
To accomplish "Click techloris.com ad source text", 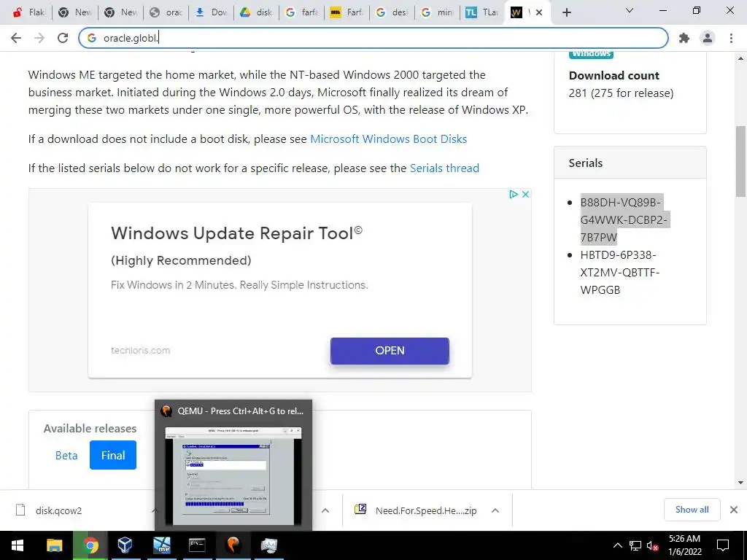I will 140,351.
